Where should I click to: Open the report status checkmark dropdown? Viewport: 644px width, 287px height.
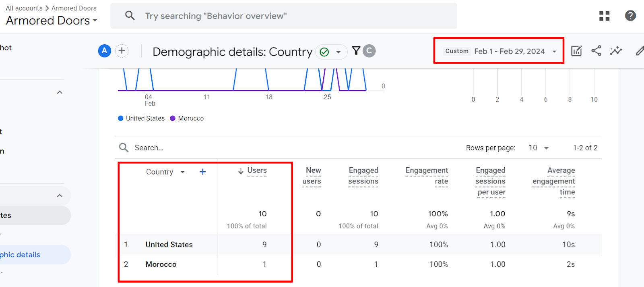331,52
